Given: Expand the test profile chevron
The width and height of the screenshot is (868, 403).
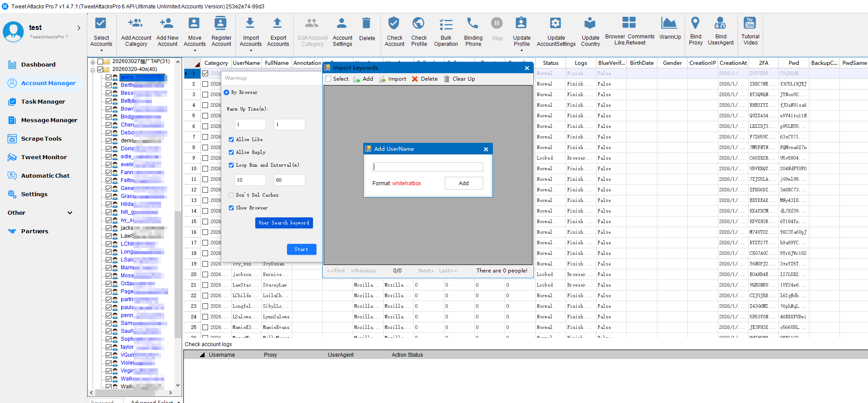Looking at the screenshot, I should [79, 28].
